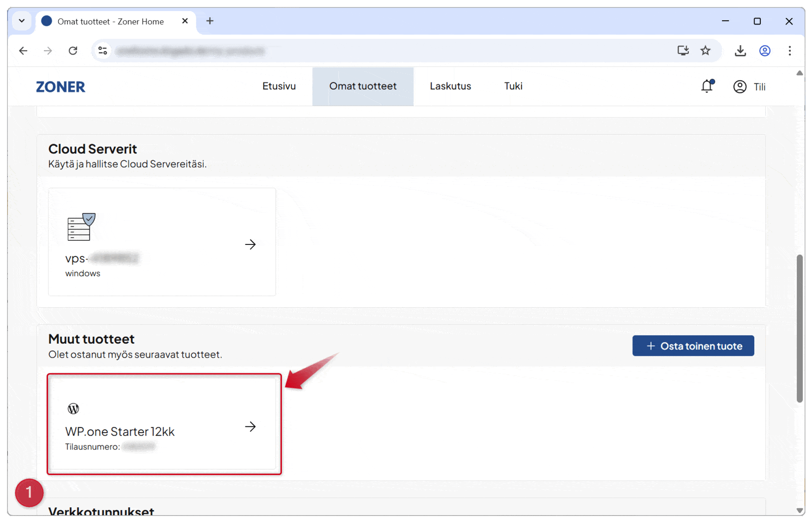Open the Chrome profile icon
The image size is (812, 523).
pyautogui.click(x=765, y=51)
